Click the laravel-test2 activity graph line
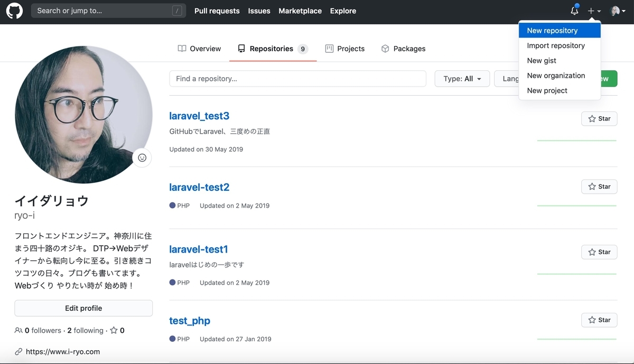634x364 pixels. (x=577, y=206)
